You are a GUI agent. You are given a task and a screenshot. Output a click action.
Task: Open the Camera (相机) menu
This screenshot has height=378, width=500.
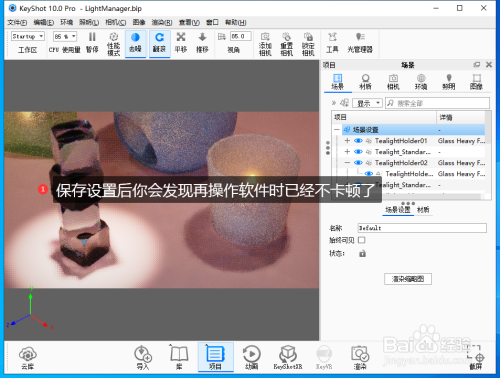(115, 22)
